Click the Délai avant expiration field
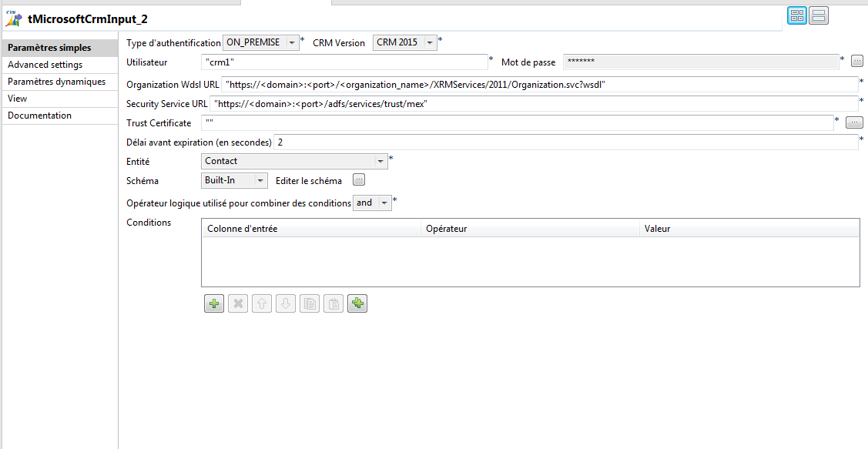 [566, 142]
